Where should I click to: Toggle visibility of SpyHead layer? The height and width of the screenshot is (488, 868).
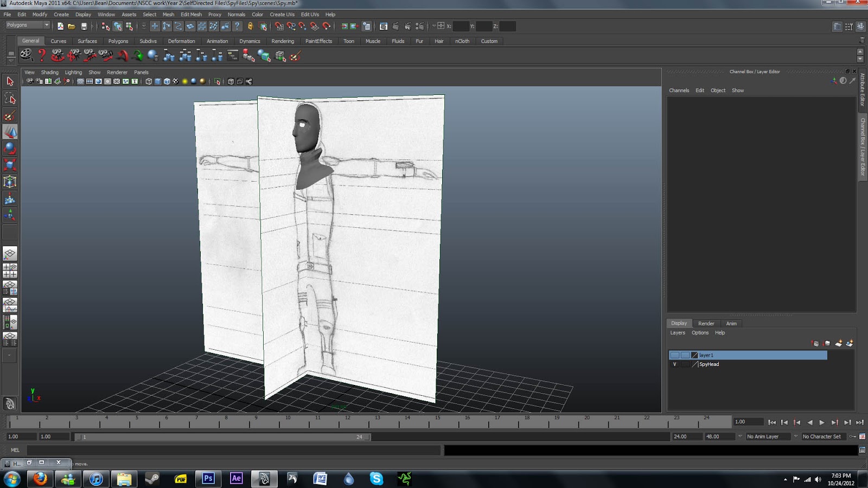coord(674,364)
